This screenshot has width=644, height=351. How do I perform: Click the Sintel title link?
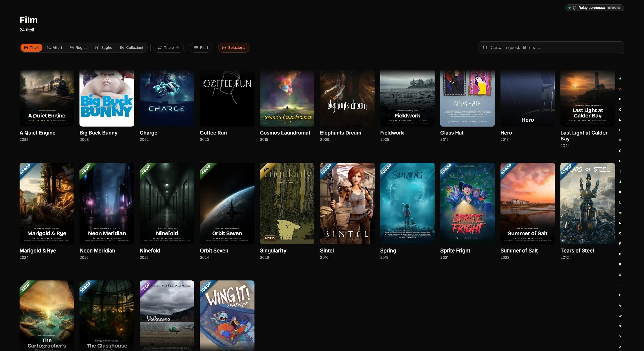pyautogui.click(x=327, y=251)
